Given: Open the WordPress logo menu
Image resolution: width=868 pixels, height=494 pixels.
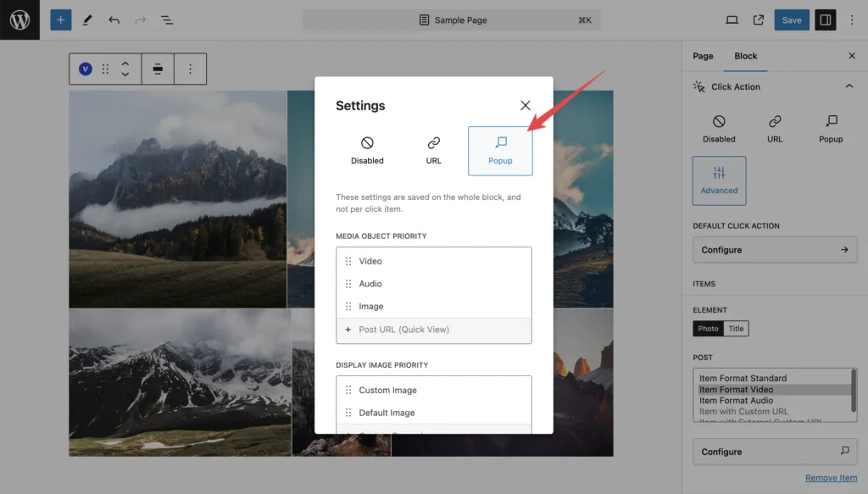Looking at the screenshot, I should 20,20.
